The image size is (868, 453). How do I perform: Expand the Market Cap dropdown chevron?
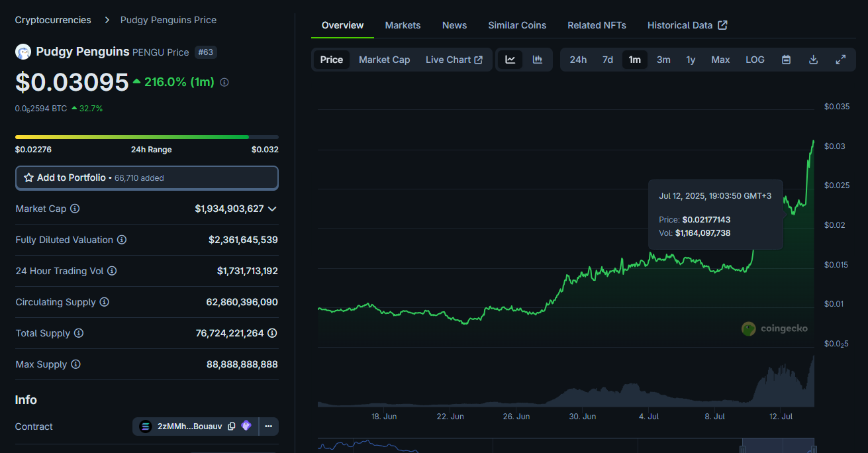(x=271, y=209)
